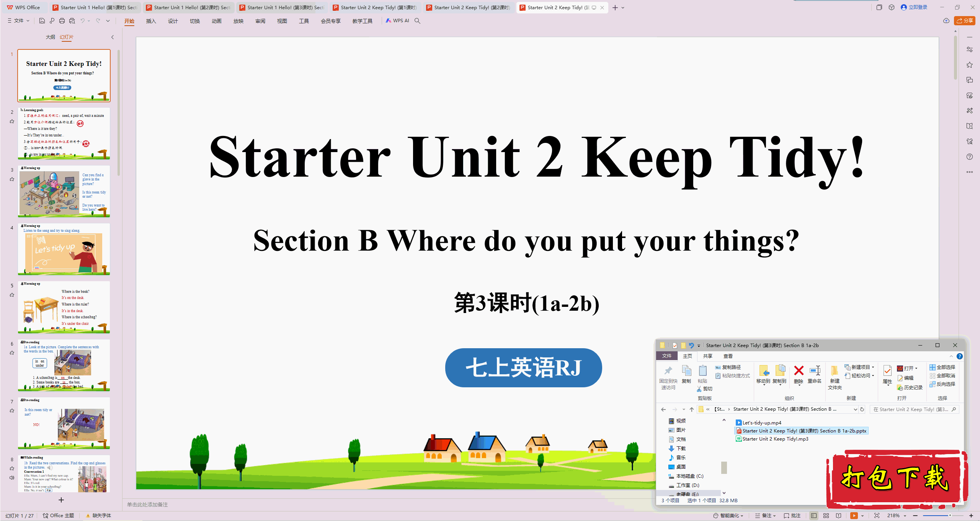The image size is (980, 521).
Task: Click 全部取消 in Explorer ribbon
Action: [x=942, y=375]
